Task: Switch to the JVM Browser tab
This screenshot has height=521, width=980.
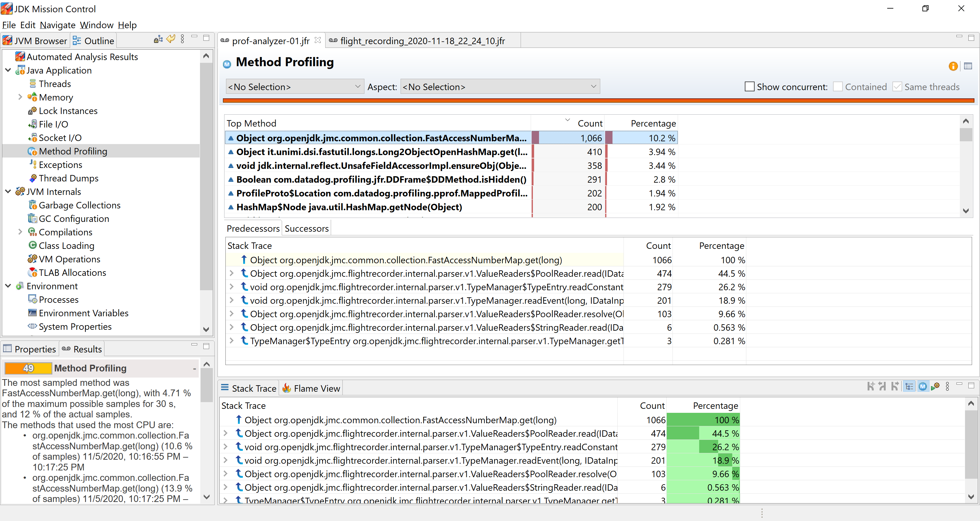Action: [x=35, y=41]
